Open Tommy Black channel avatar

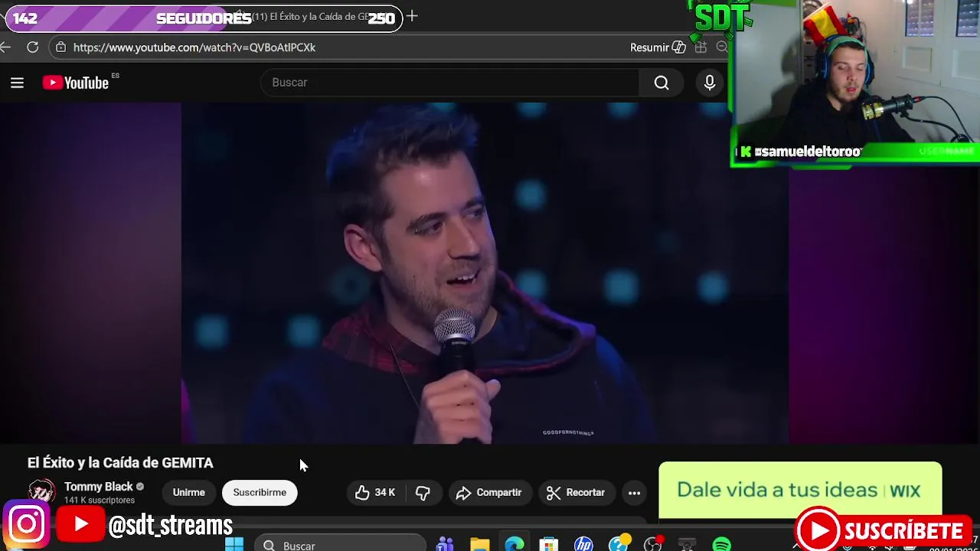(41, 491)
